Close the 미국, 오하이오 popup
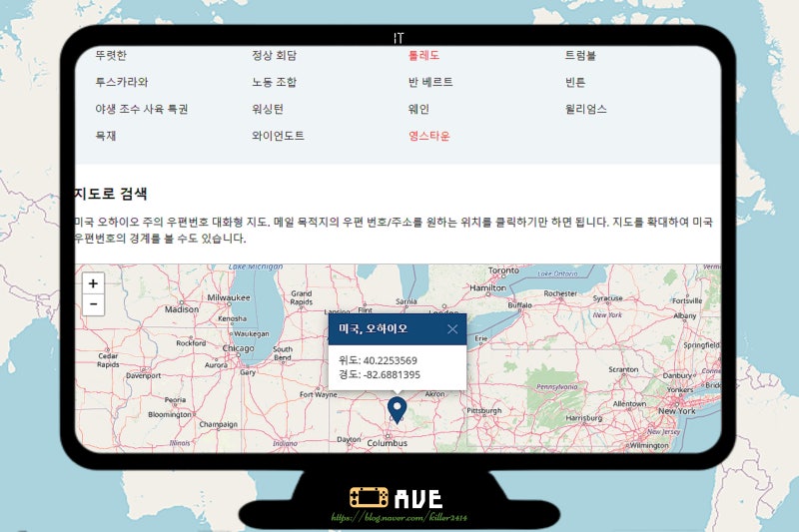799x532 pixels. click(x=452, y=329)
